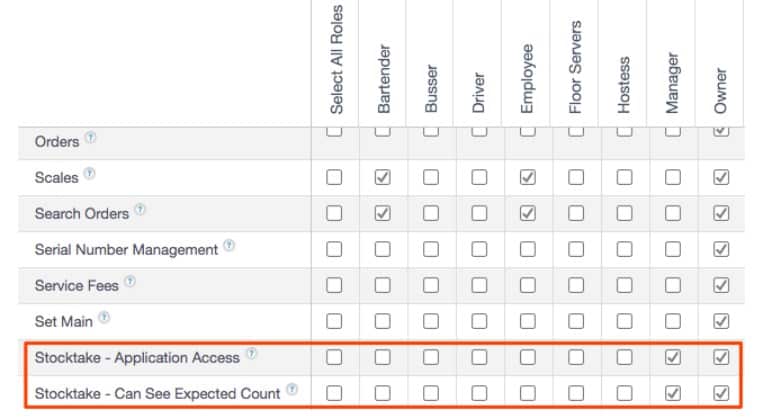Disable Stocktake Application Access for Manager

(673, 357)
